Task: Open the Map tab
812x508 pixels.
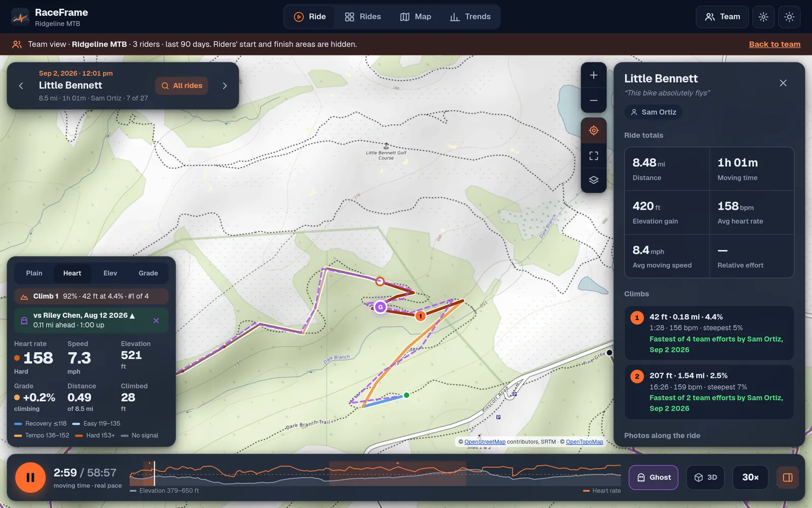Action: [x=416, y=17]
